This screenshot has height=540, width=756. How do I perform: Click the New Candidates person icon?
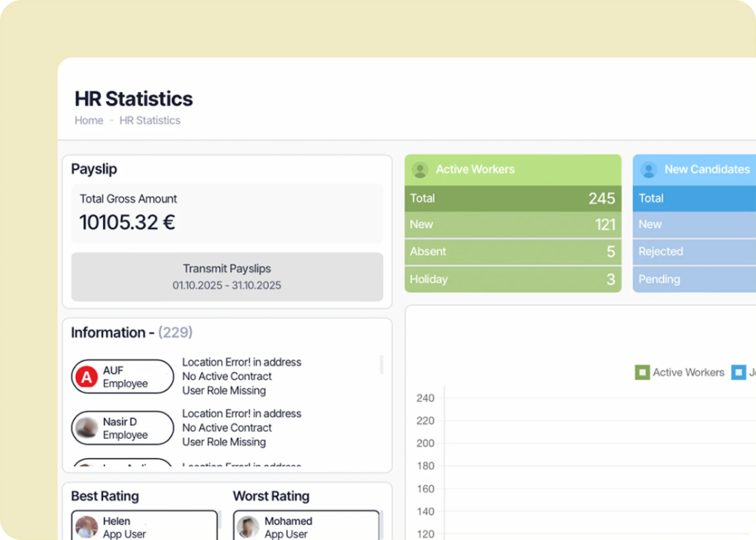coord(648,170)
